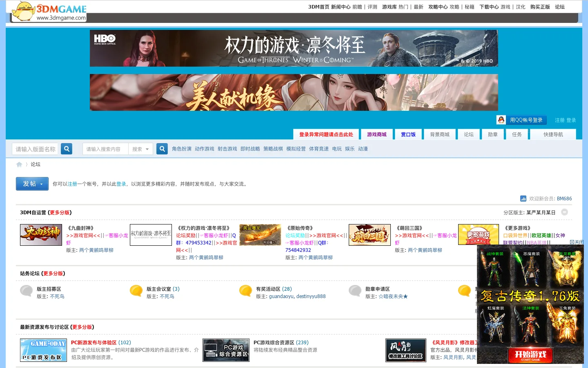Click the 注册 link next to QQ login
This screenshot has width=588, height=368.
click(x=559, y=120)
